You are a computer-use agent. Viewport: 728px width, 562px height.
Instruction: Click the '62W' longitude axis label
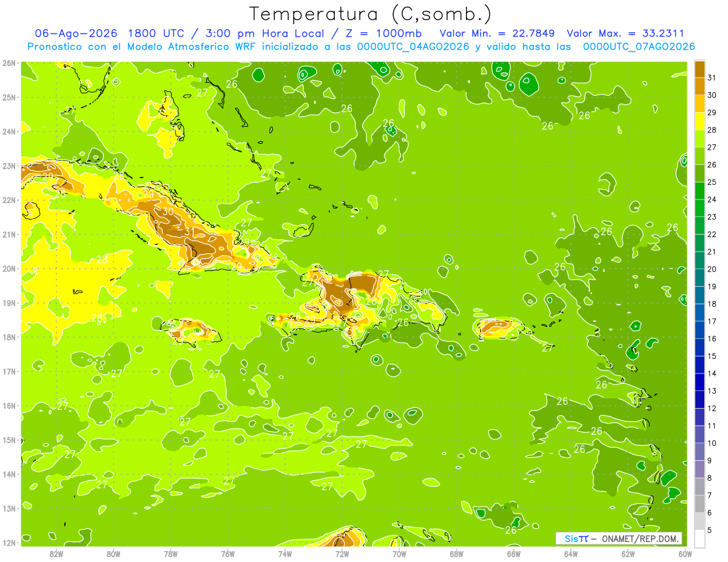point(628,554)
